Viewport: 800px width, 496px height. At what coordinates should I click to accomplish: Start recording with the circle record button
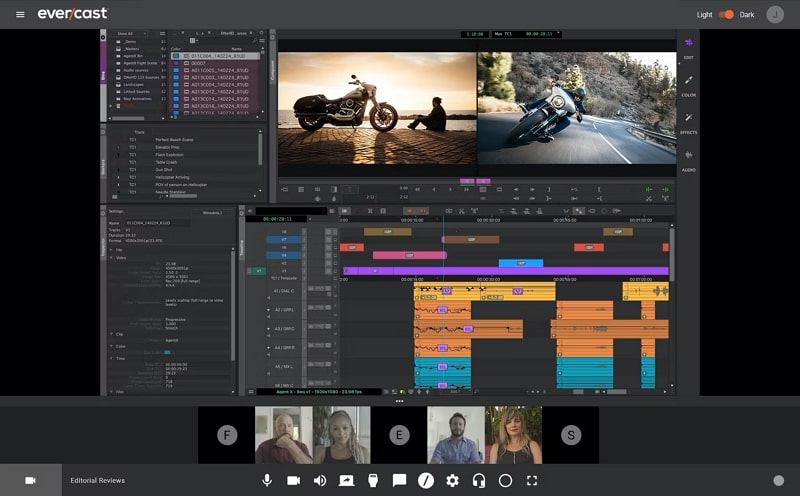click(x=505, y=480)
